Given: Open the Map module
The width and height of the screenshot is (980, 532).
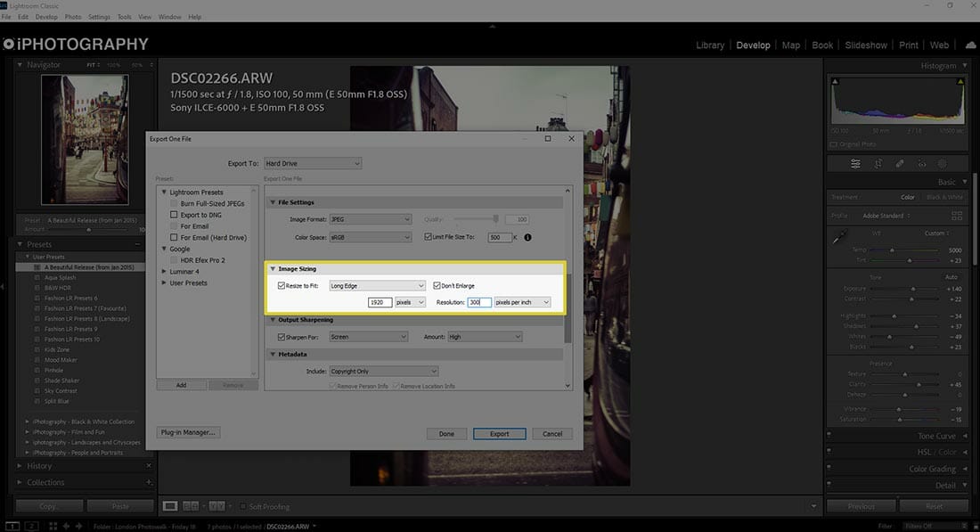Looking at the screenshot, I should pyautogui.click(x=790, y=45).
